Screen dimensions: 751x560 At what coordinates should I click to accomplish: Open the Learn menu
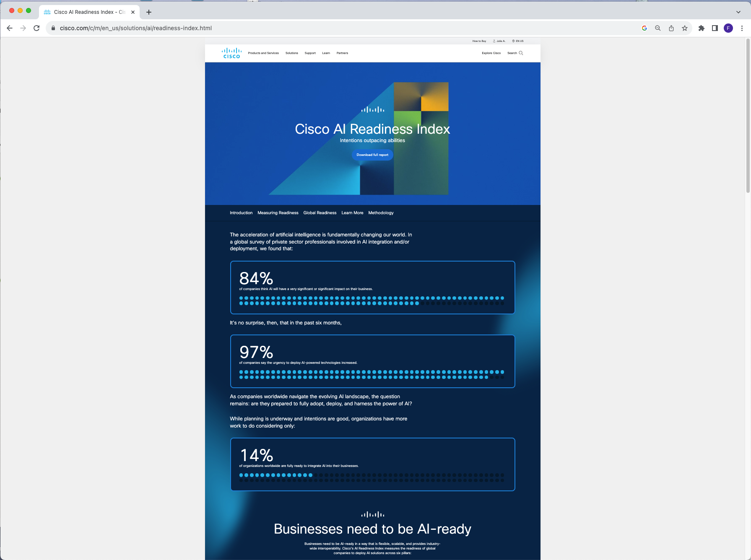click(x=326, y=53)
